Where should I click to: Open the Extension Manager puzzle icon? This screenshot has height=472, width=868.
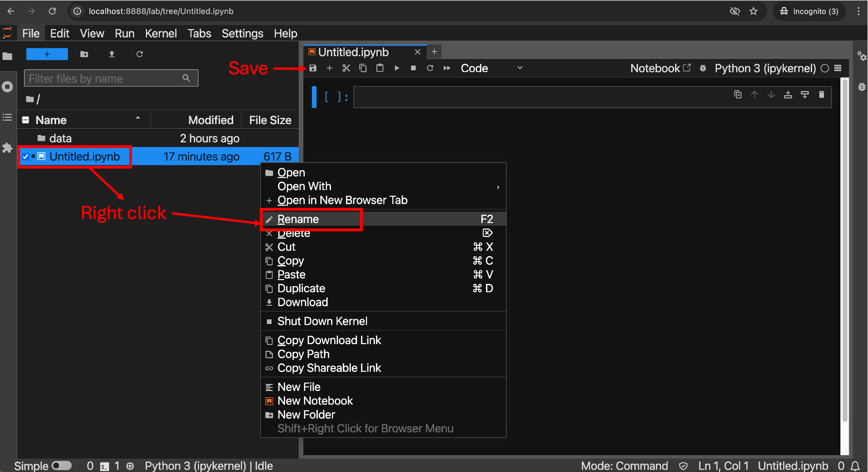(x=7, y=148)
